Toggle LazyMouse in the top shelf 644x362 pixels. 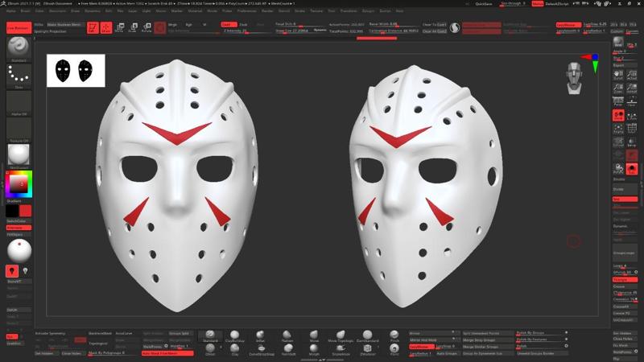tap(568, 25)
